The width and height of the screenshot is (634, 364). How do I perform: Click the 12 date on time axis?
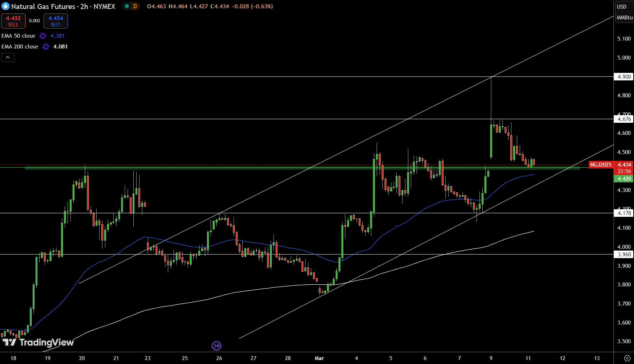562,358
